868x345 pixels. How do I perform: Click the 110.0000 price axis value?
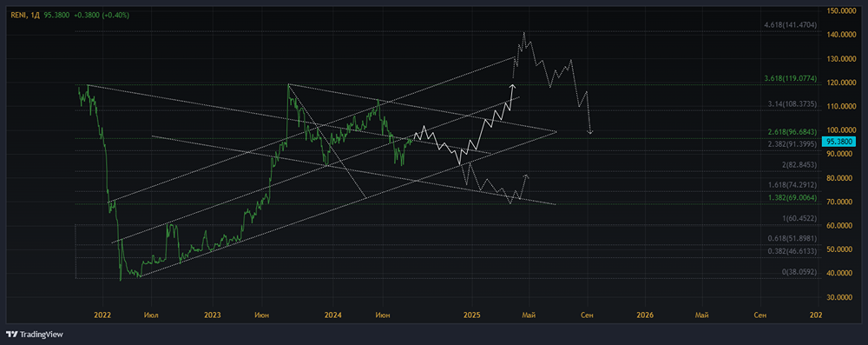841,107
